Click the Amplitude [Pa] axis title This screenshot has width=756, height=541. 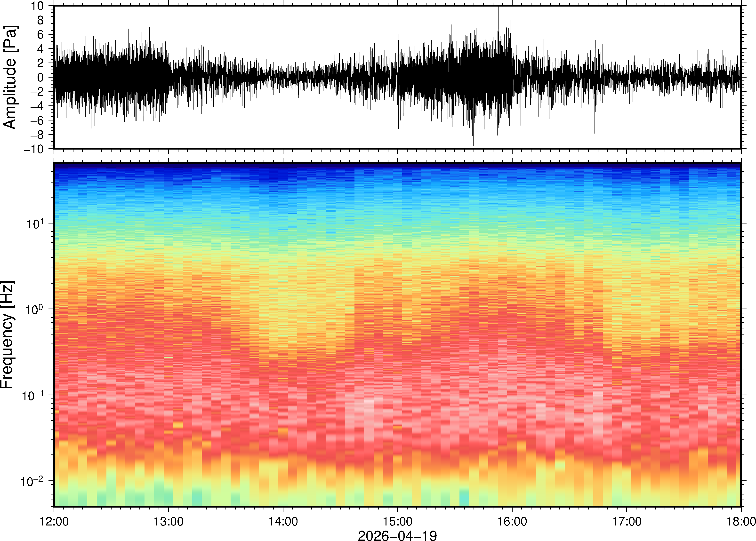(10, 77)
